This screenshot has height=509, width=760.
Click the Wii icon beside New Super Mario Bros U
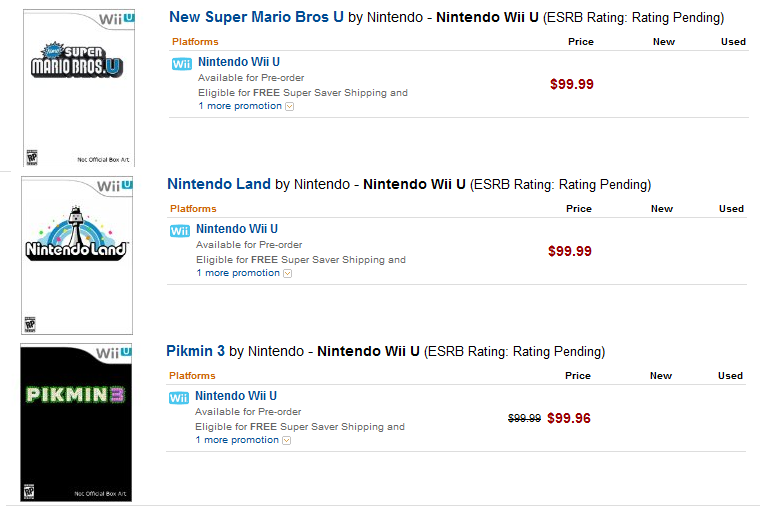pos(181,64)
